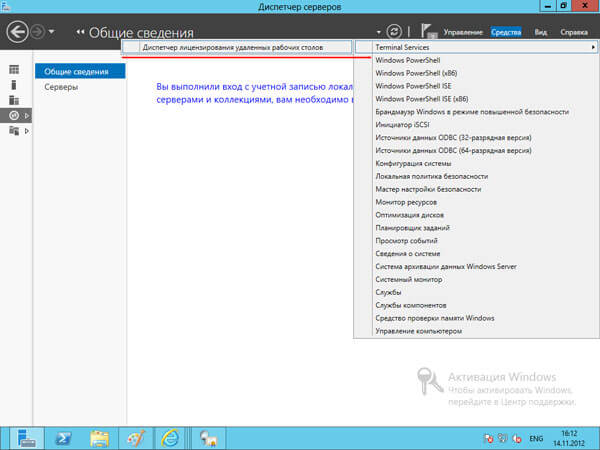Click the ENG language indicator
Viewport: 600px width, 450px height.
(x=536, y=439)
